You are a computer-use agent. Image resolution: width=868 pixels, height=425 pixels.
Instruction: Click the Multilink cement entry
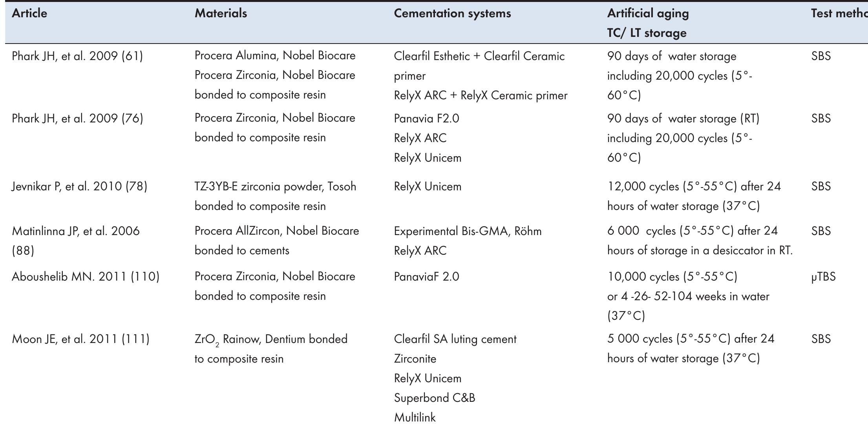click(x=415, y=418)
